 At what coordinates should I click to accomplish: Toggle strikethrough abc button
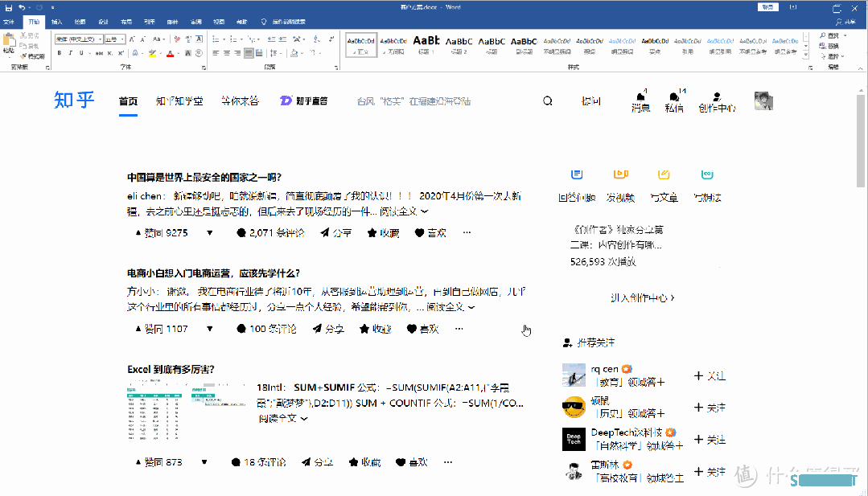(99, 53)
